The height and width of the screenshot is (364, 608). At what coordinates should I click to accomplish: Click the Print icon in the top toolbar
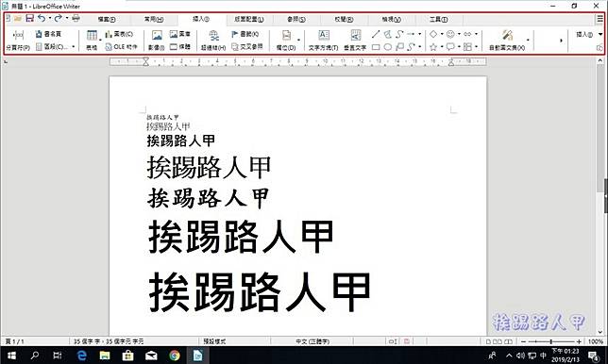point(76,18)
